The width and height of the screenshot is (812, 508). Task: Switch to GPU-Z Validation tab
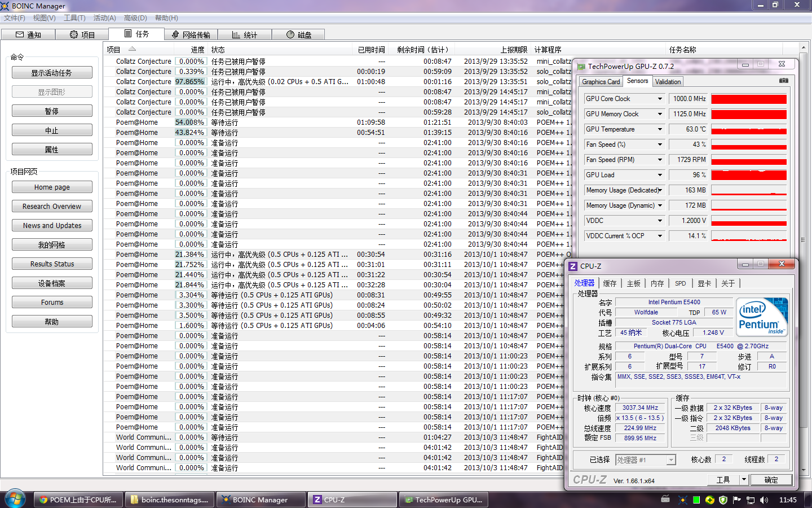pyautogui.click(x=668, y=82)
